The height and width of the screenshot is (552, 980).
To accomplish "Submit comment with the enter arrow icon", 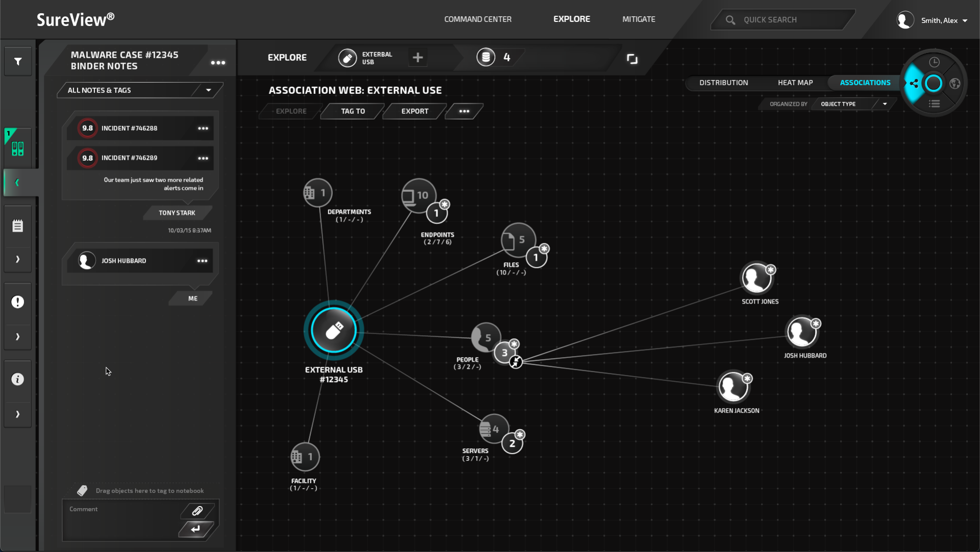I will (x=195, y=529).
